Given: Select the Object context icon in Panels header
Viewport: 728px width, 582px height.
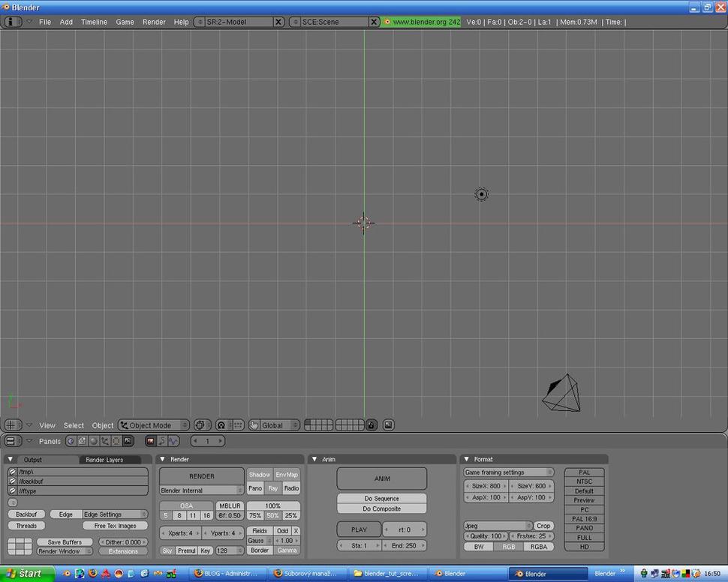Looking at the screenshot, I should (105, 441).
